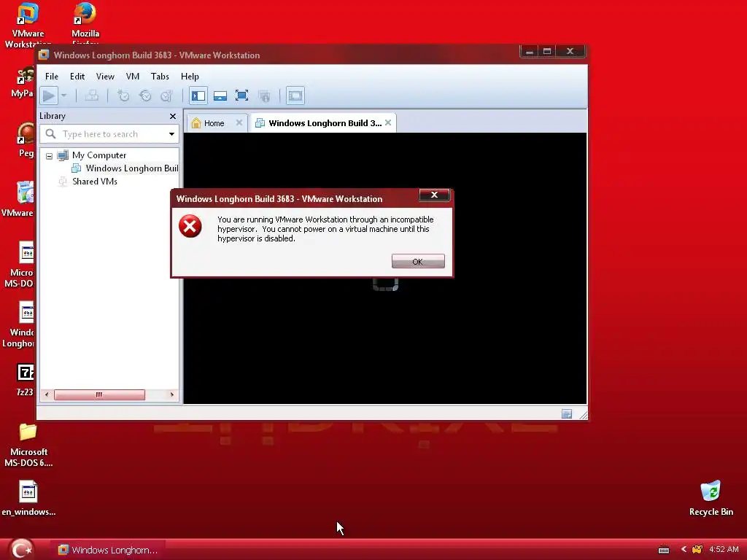Open the Recycle Bin
The image size is (747, 560).
click(x=711, y=498)
